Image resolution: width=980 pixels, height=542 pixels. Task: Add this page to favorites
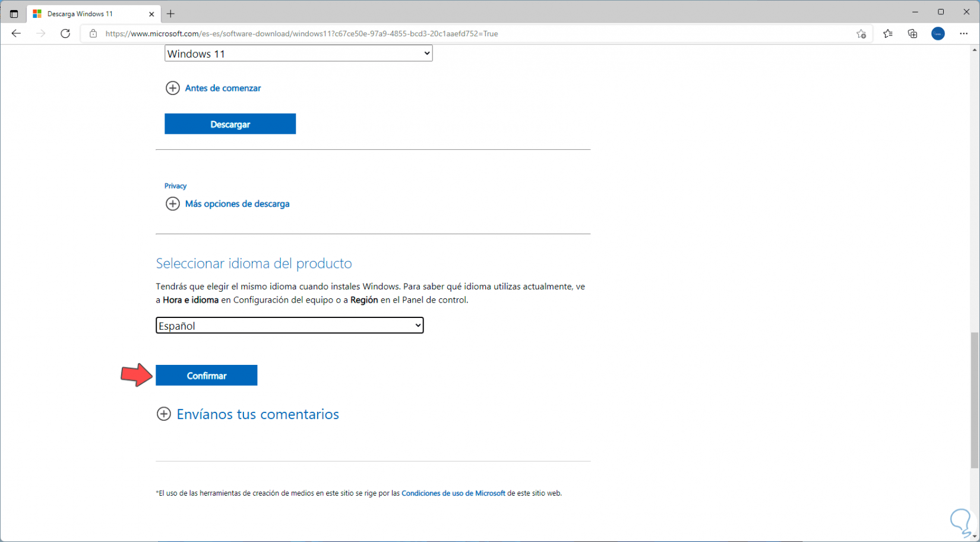(861, 34)
